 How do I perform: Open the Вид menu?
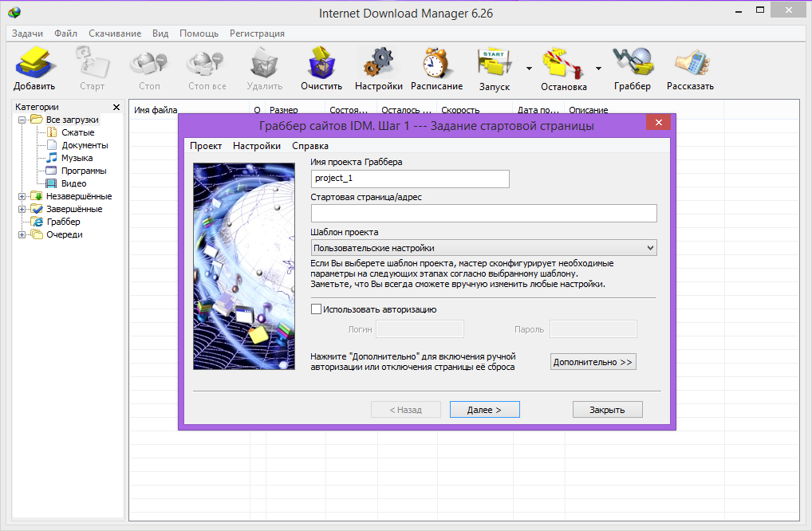click(x=160, y=33)
